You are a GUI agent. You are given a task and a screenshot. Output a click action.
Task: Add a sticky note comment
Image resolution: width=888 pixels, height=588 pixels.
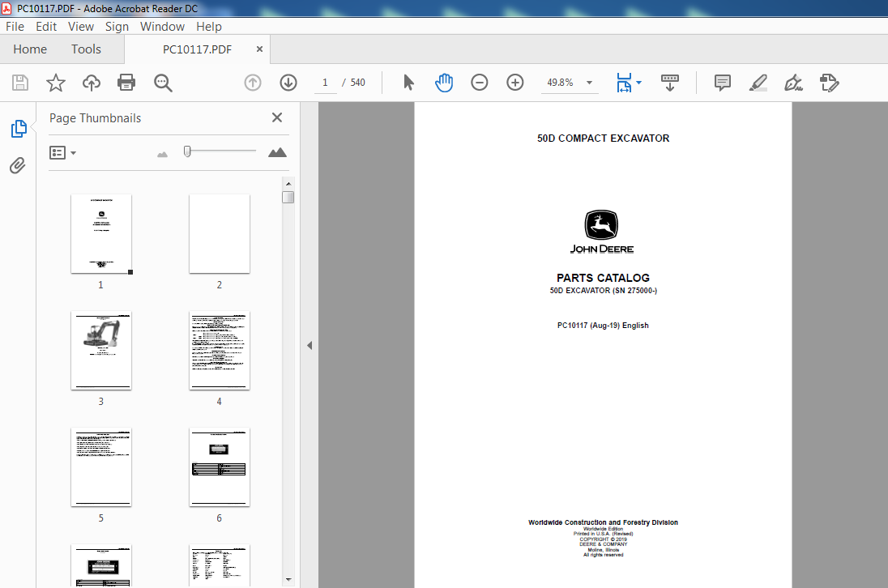723,83
